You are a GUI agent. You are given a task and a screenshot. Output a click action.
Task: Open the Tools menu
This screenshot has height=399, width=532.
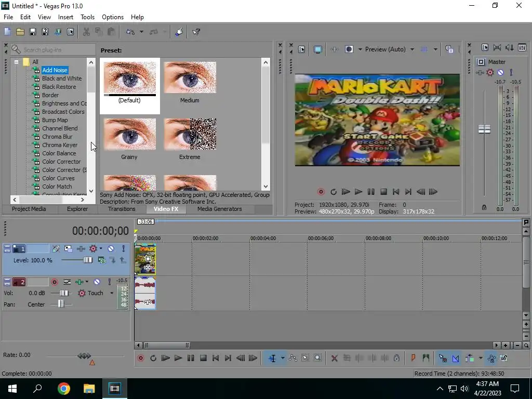click(87, 17)
